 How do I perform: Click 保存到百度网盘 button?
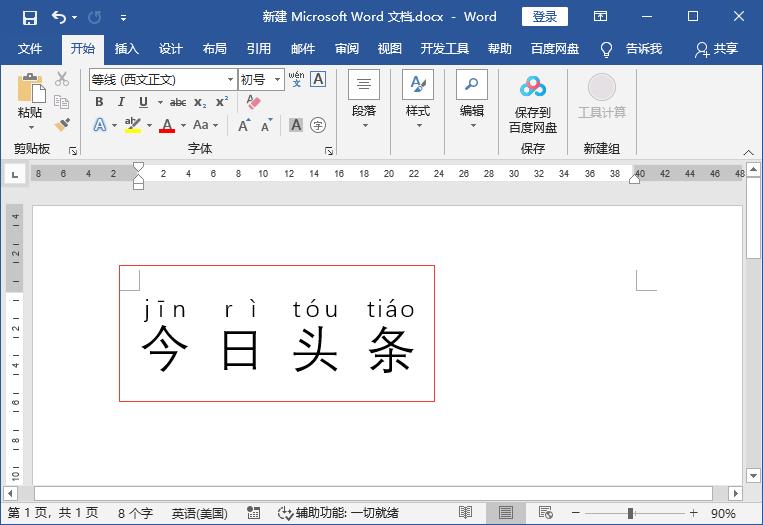533,103
